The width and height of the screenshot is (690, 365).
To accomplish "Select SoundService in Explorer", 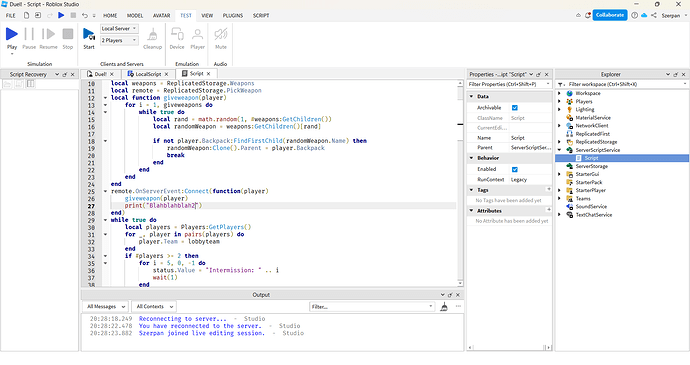I will tap(591, 206).
